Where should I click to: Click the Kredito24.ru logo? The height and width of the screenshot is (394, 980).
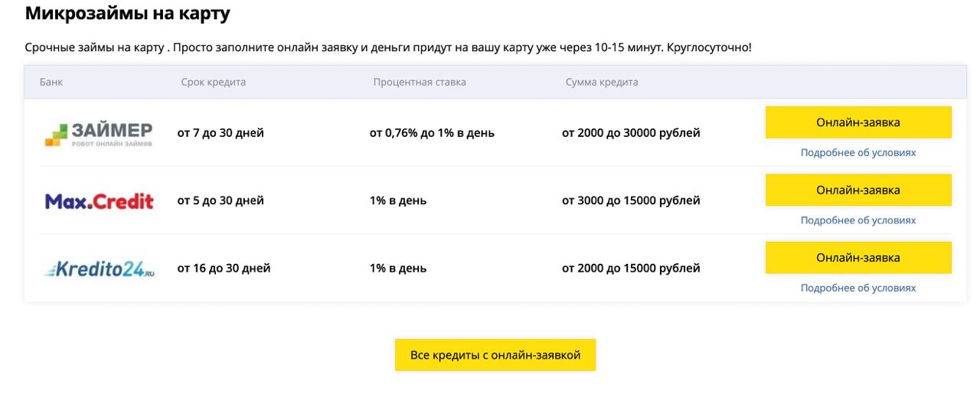[100, 269]
